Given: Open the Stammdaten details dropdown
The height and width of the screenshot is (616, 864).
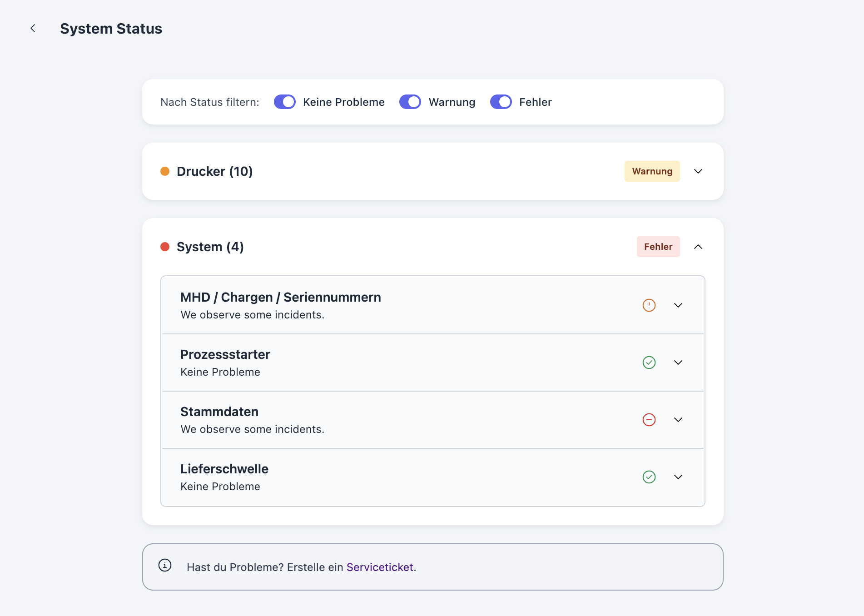Looking at the screenshot, I should point(678,419).
